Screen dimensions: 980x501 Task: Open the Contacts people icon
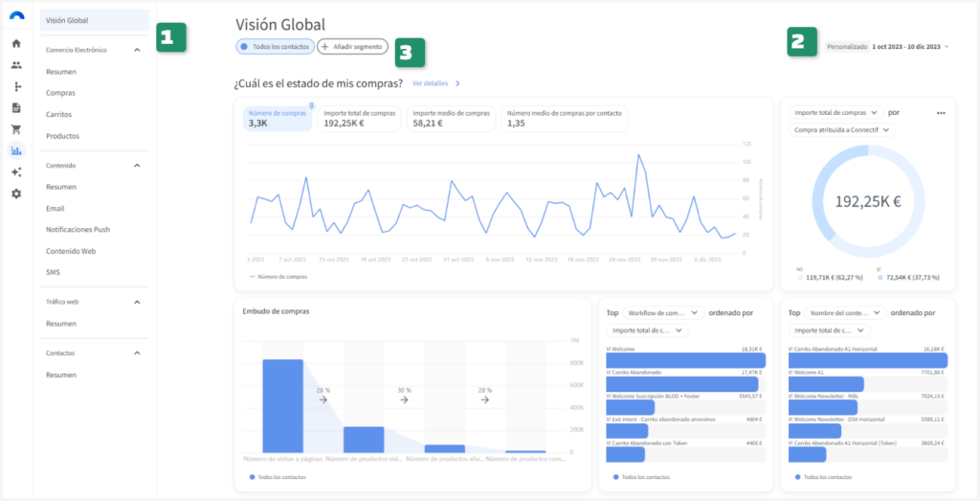point(16,65)
